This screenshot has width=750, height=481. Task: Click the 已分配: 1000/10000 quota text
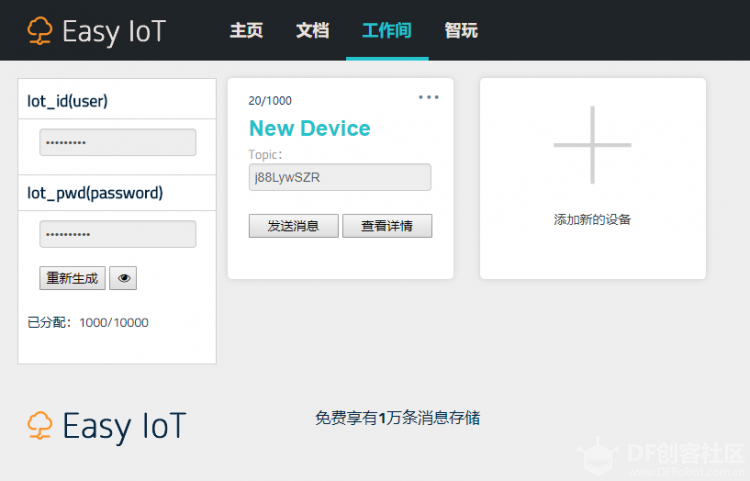coord(88,323)
